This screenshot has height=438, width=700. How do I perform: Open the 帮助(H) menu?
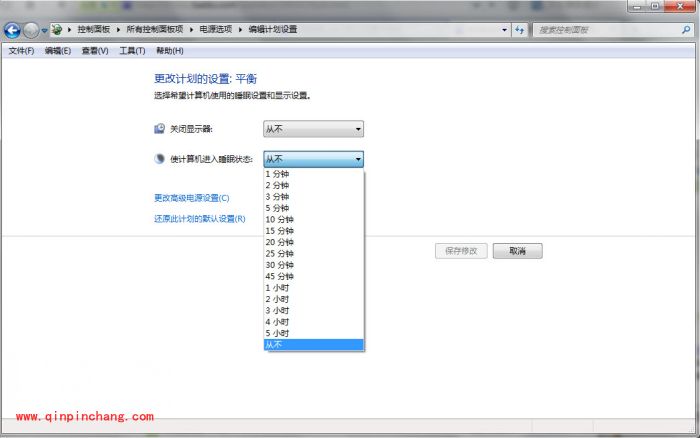click(x=170, y=51)
